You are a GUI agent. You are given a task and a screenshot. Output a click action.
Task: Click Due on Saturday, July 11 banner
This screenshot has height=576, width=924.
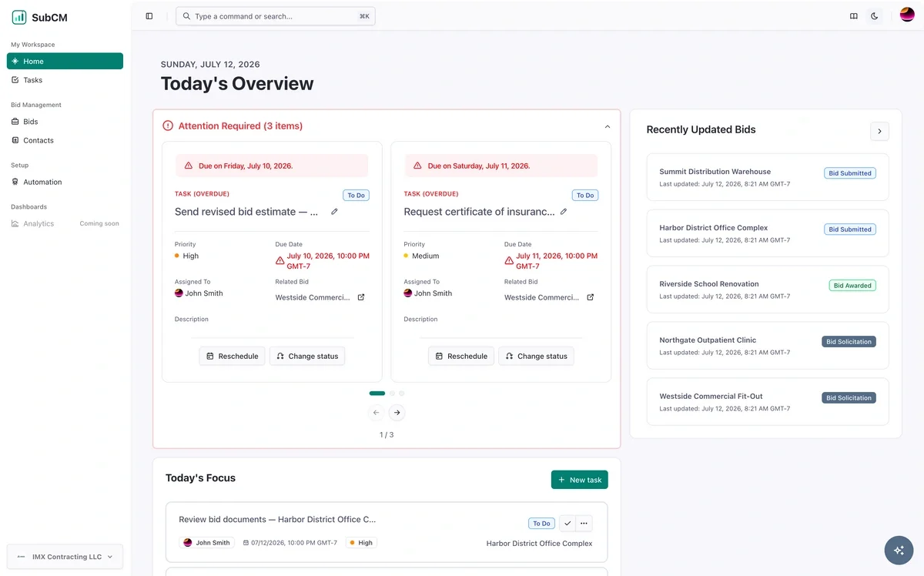coord(501,166)
